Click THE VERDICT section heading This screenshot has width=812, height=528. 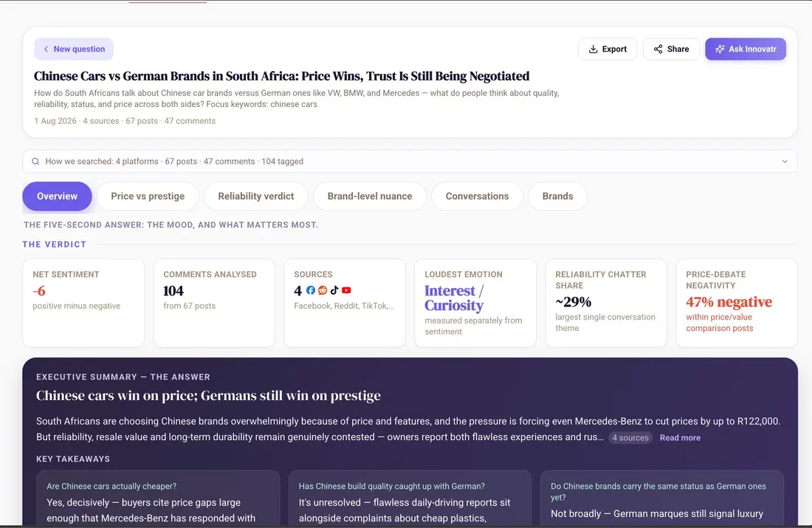[x=55, y=244]
